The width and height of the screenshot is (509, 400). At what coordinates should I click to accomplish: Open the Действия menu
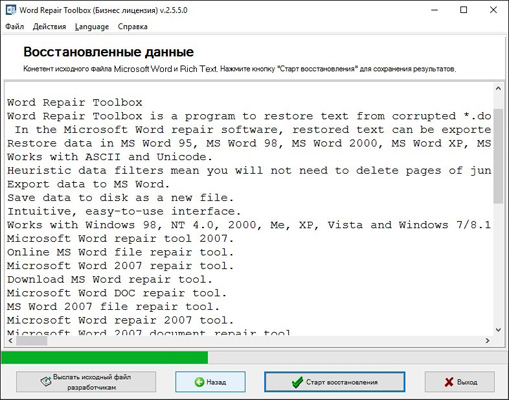point(49,27)
